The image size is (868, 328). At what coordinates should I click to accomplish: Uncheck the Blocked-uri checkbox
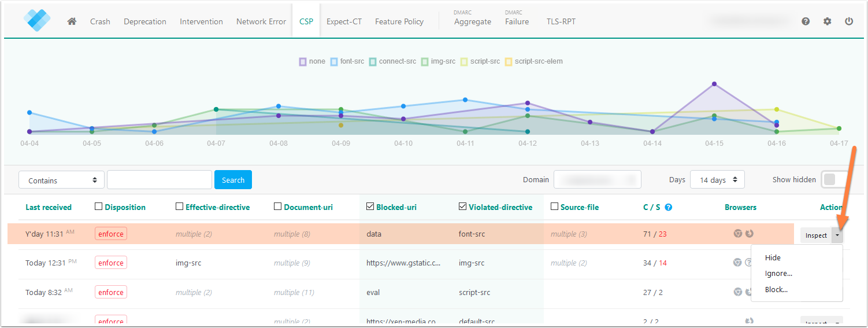(370, 207)
